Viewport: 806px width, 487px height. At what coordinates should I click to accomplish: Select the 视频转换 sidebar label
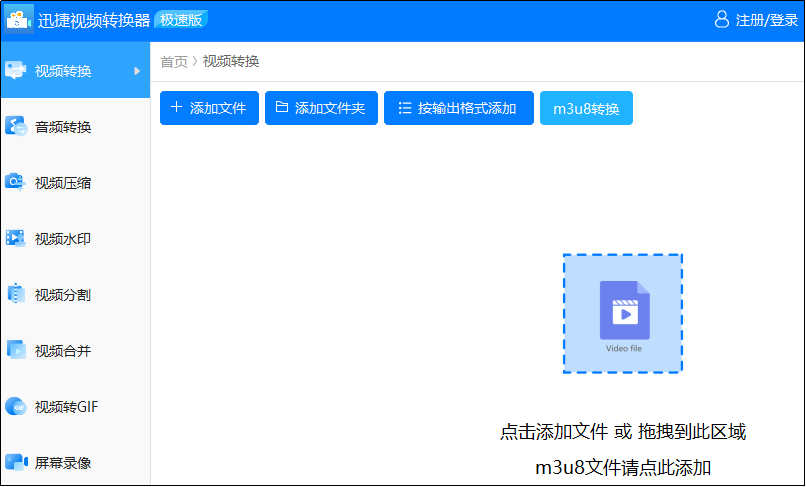(x=63, y=71)
